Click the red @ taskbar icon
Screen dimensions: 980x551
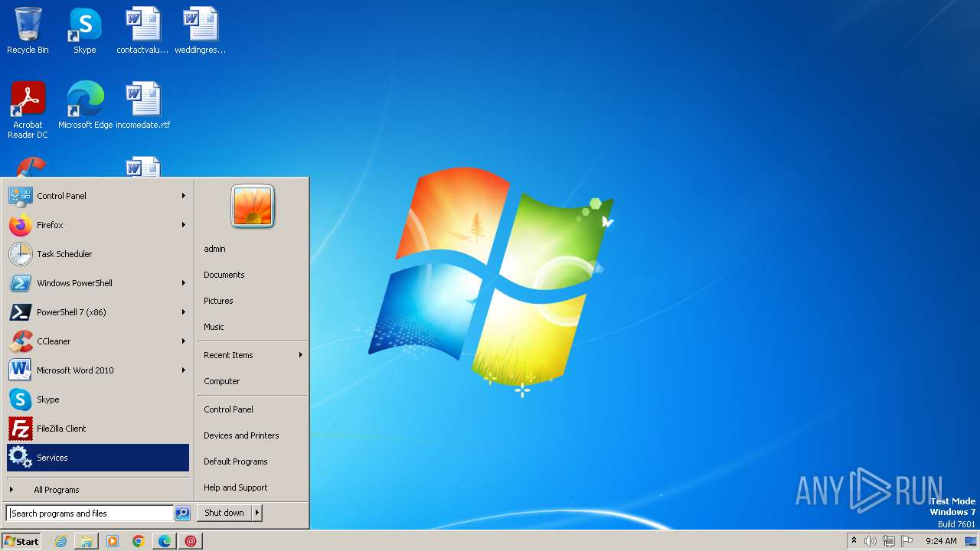click(x=191, y=541)
